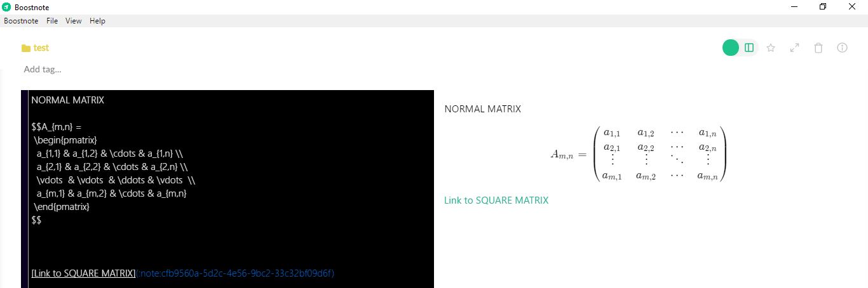The width and height of the screenshot is (868, 288).
Task: Open the Boostnote menu
Action: (21, 21)
